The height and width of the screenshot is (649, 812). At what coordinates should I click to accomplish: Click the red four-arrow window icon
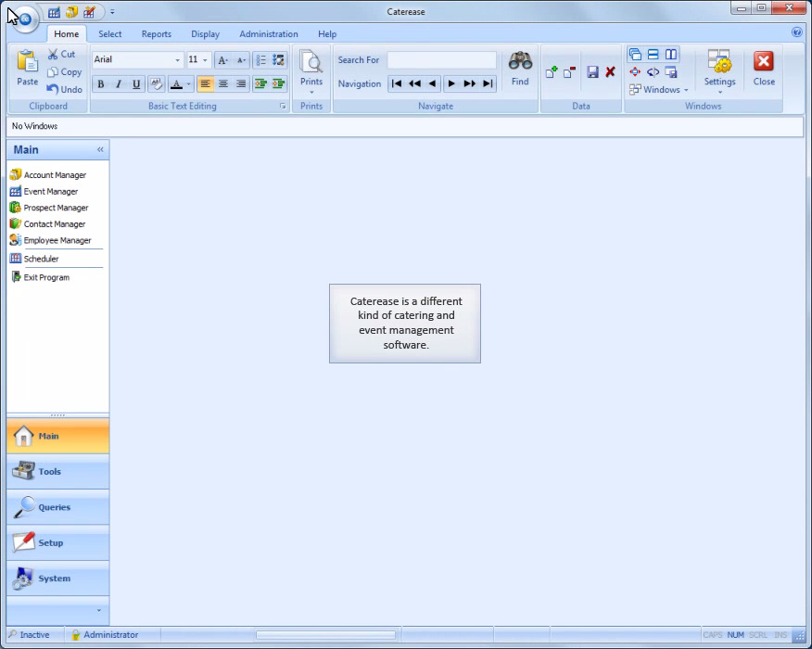(x=635, y=72)
